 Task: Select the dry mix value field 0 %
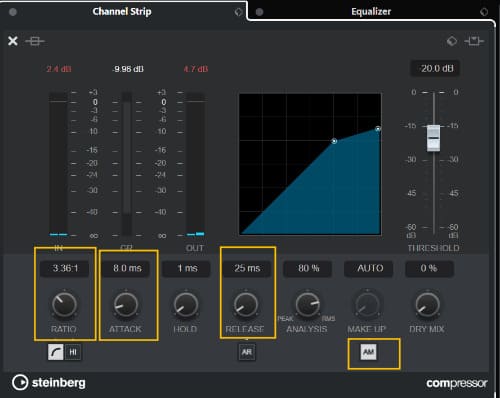(429, 268)
